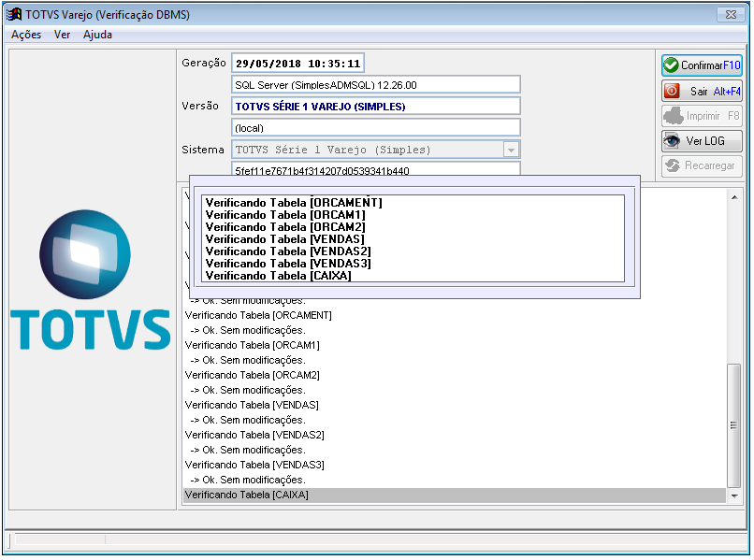Click the refresh icon on Recarregar
Viewport: 754px width, 560px height.
(x=673, y=165)
